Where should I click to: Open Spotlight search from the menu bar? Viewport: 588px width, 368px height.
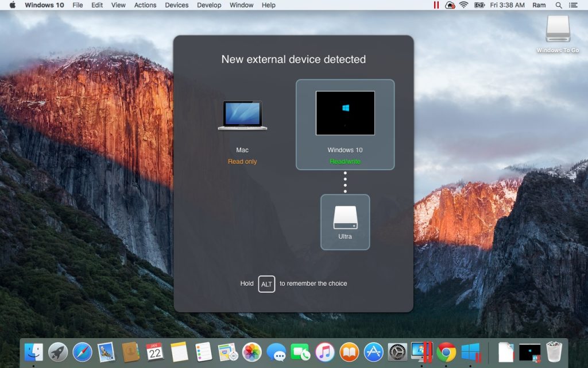(558, 5)
